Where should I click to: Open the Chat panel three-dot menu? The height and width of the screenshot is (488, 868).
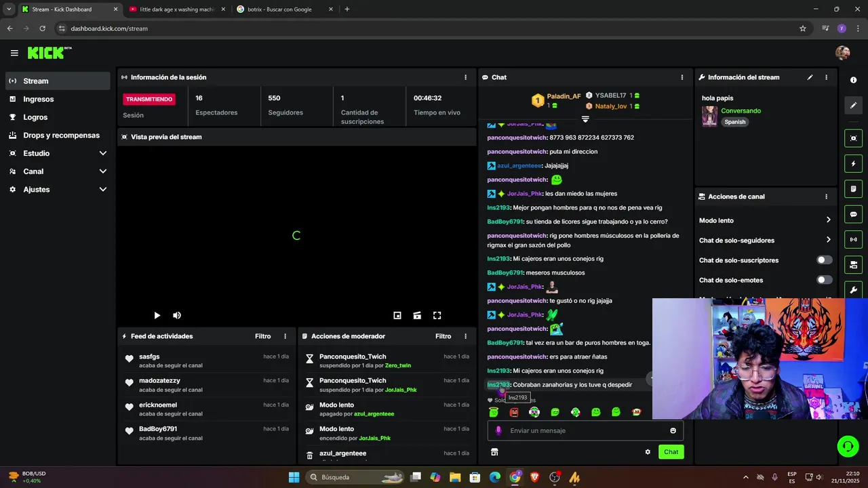[682, 77]
